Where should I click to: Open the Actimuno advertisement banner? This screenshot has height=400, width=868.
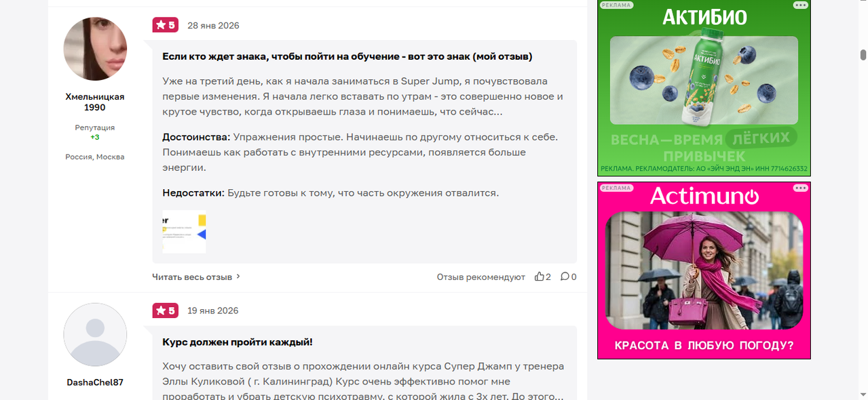[x=704, y=271]
